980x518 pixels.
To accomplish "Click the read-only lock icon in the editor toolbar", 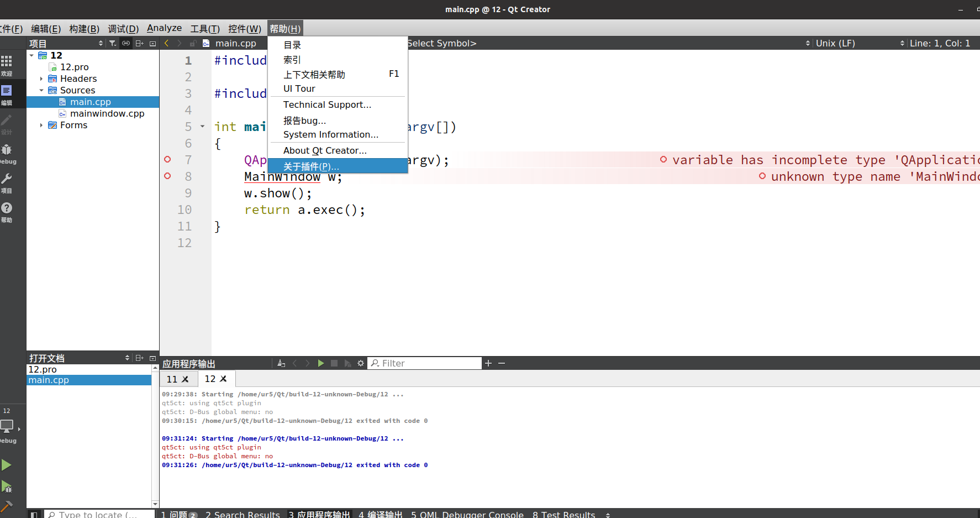I will [193, 43].
